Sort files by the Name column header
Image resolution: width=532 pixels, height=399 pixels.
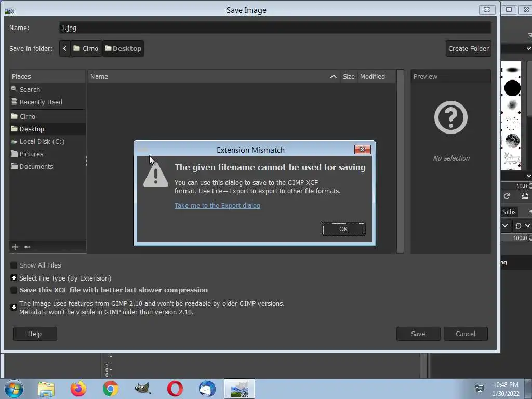click(214, 77)
